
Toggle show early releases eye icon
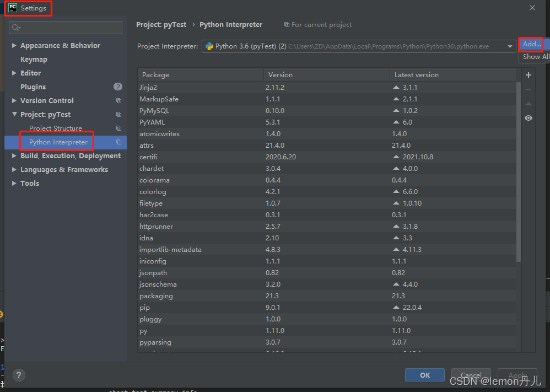tap(529, 118)
